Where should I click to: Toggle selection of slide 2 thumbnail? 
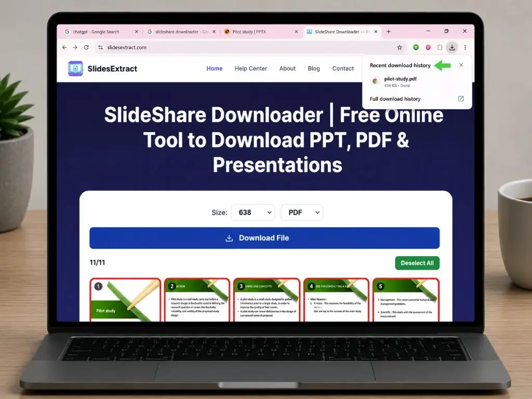point(197,300)
